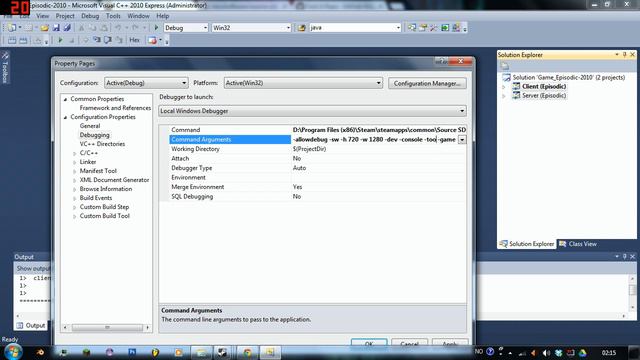Viewport: 640px width, 360px height.
Task: Click the property tree horizontal scrollbar
Action: (107, 327)
